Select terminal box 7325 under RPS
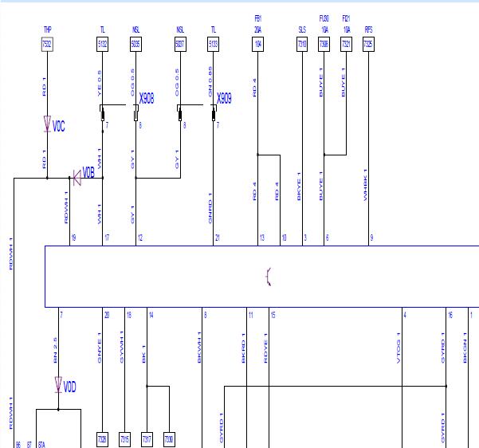Screen dimensions: 479x448 point(368,45)
